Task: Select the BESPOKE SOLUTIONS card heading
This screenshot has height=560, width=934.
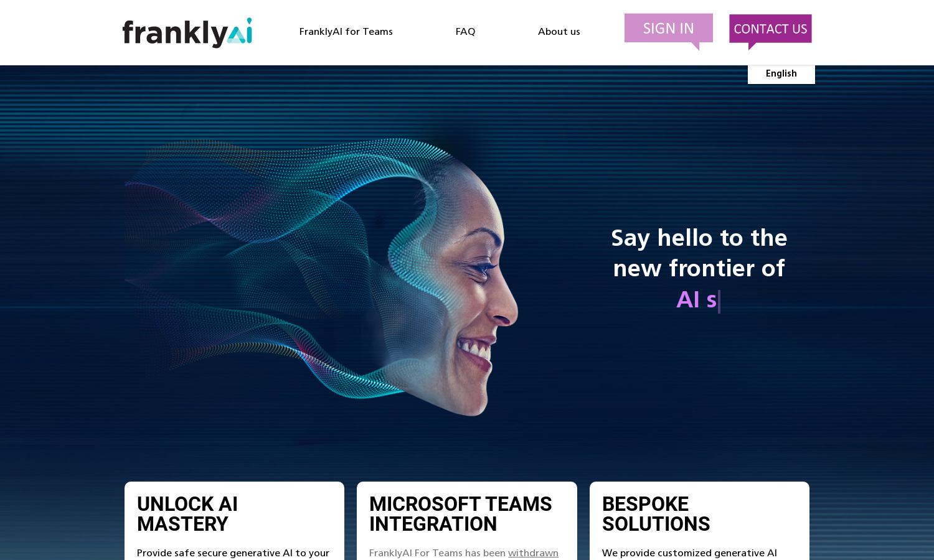Action: coord(656,514)
